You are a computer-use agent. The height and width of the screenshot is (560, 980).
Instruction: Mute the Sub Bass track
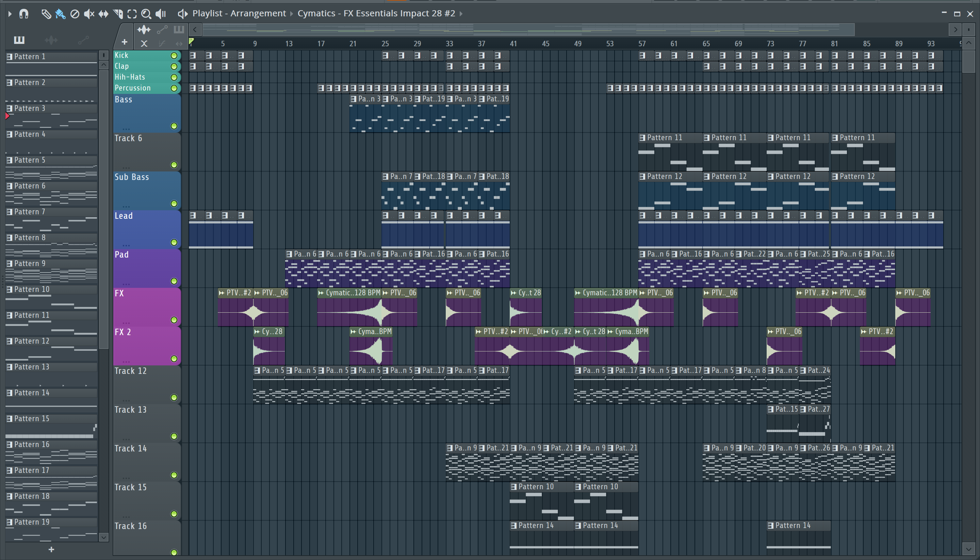[174, 203]
